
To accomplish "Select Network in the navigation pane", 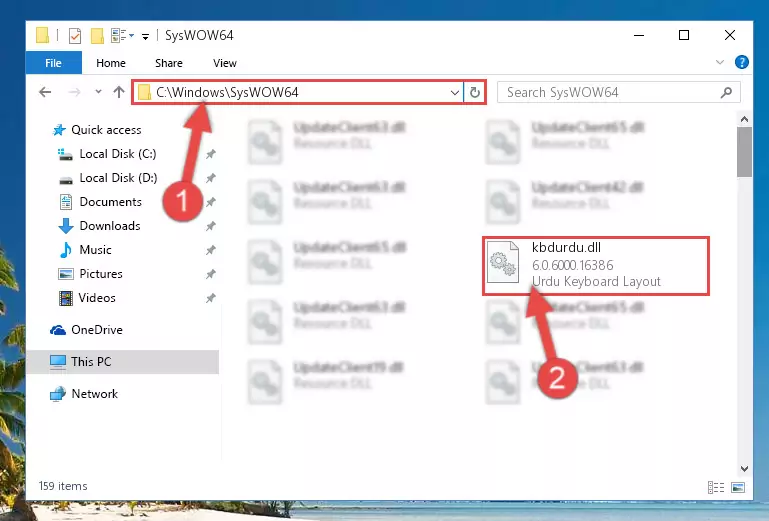I will (94, 393).
